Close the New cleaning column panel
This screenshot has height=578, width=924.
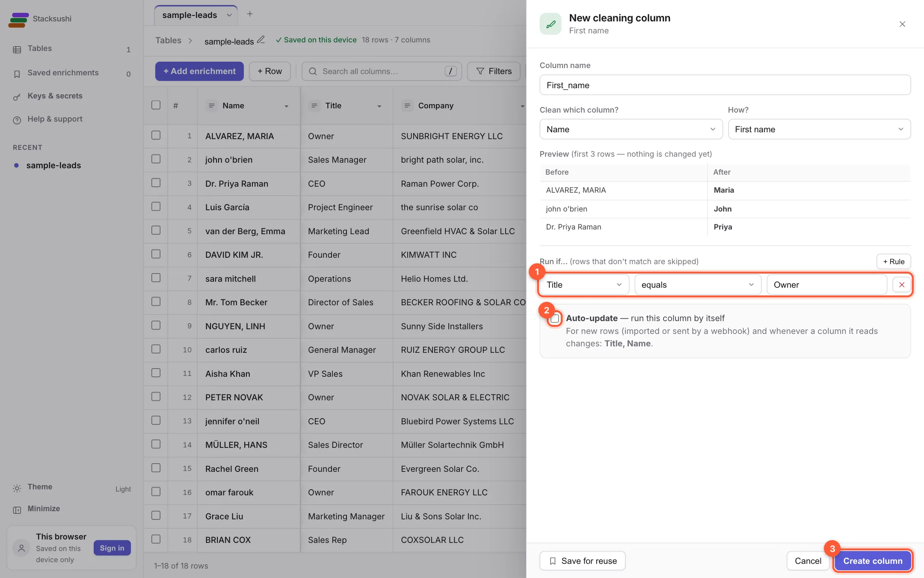[902, 24]
